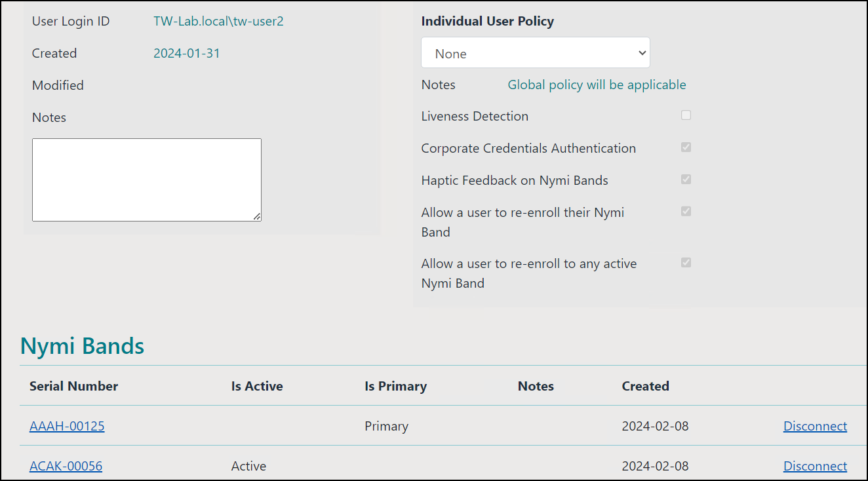Toggle re-enroll to any active Nymi Band checkbox
The image size is (868, 481).
point(686,263)
